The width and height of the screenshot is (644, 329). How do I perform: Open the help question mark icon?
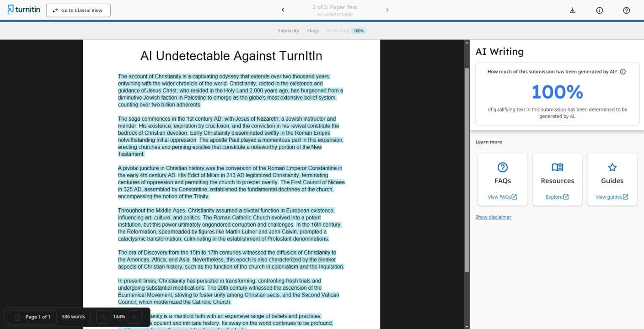click(626, 11)
